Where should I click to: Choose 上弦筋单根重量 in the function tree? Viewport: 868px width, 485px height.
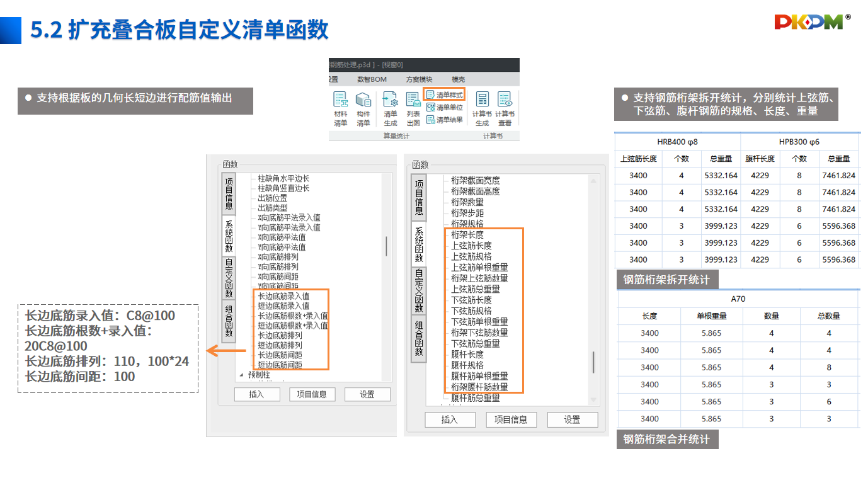coord(479,267)
